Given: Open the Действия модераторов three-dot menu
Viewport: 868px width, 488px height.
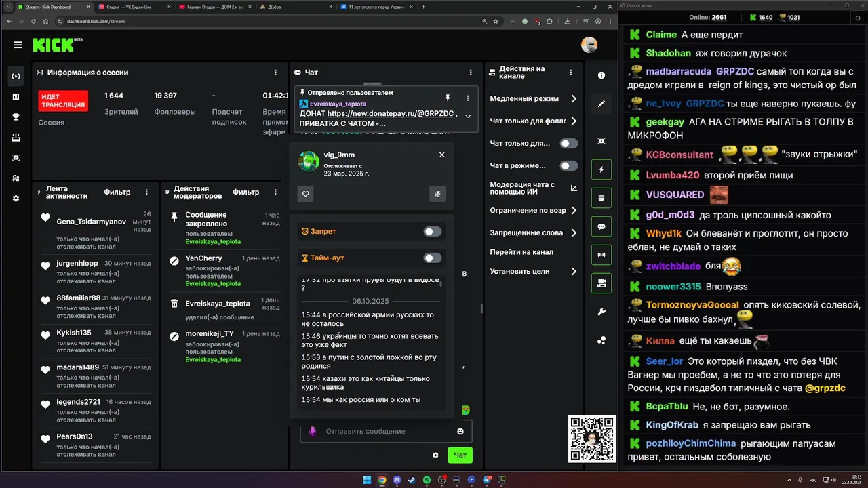Looking at the screenshot, I should [x=274, y=192].
